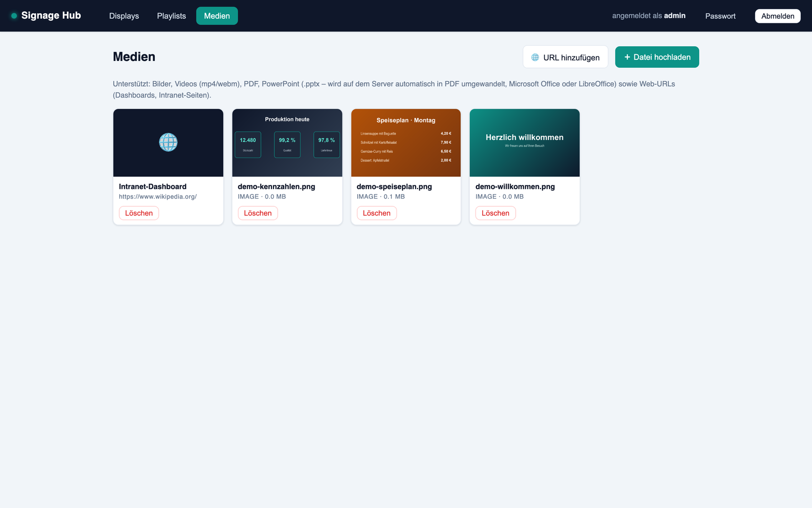Click the 12.480 value in Produktion thumbnail

(248, 140)
